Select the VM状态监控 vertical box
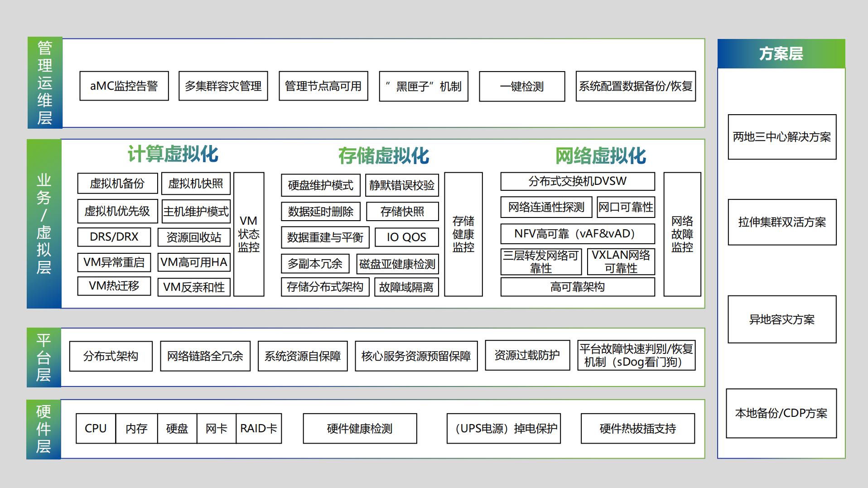Screen dimensions: 868x488 pyautogui.click(x=249, y=234)
